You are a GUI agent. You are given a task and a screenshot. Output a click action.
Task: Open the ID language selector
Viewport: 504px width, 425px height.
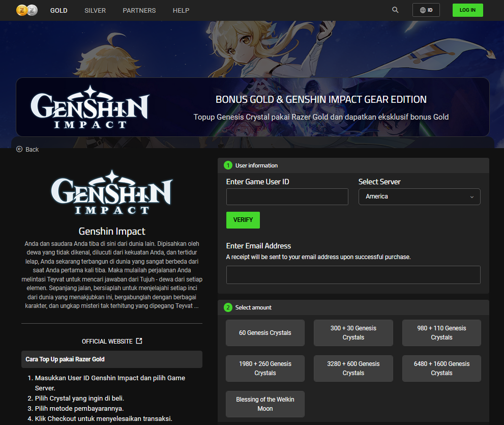[426, 10]
